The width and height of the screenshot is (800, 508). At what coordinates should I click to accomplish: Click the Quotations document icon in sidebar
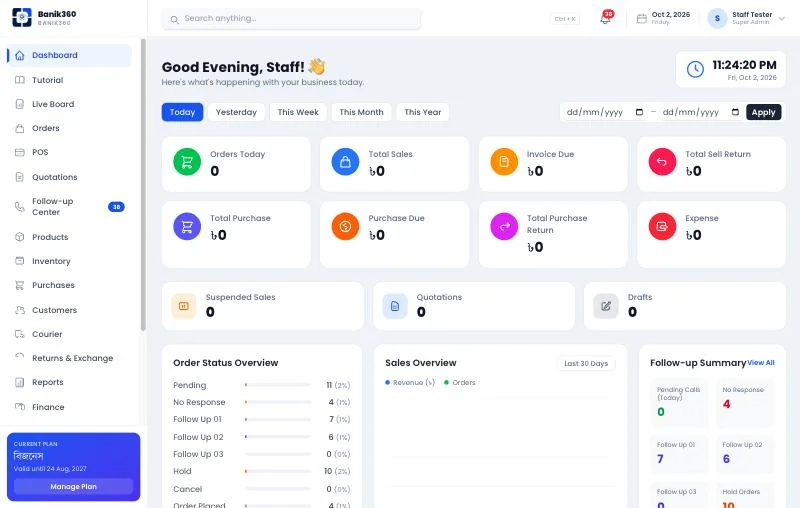[x=20, y=177]
